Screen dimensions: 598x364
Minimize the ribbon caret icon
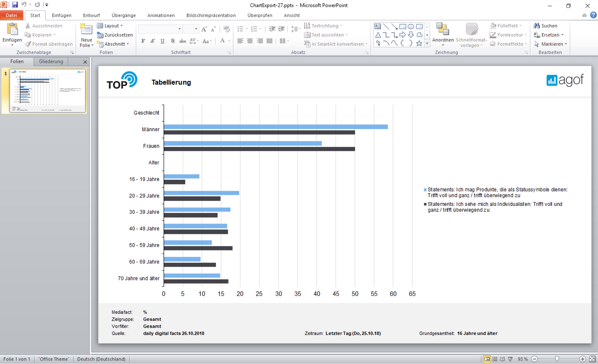tap(585, 15)
